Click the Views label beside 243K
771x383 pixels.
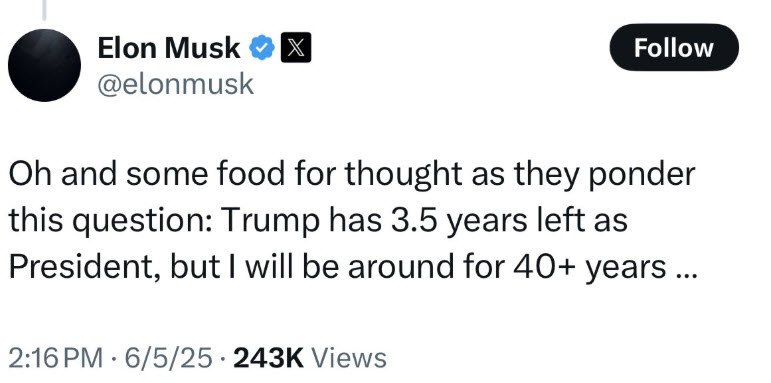pos(349,358)
